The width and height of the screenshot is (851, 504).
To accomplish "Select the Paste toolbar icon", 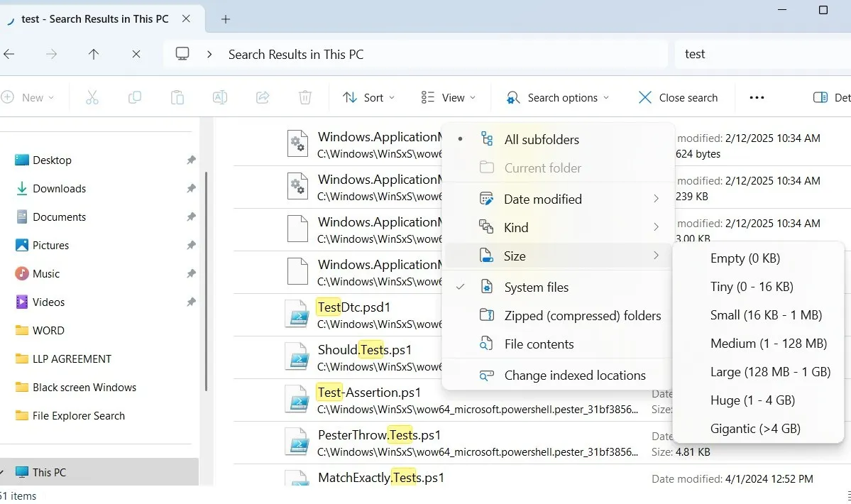I will [x=177, y=97].
